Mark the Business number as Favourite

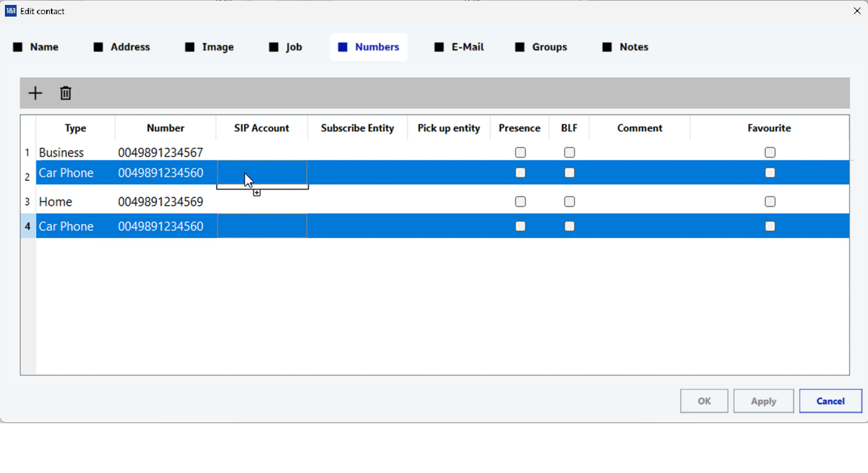click(770, 153)
